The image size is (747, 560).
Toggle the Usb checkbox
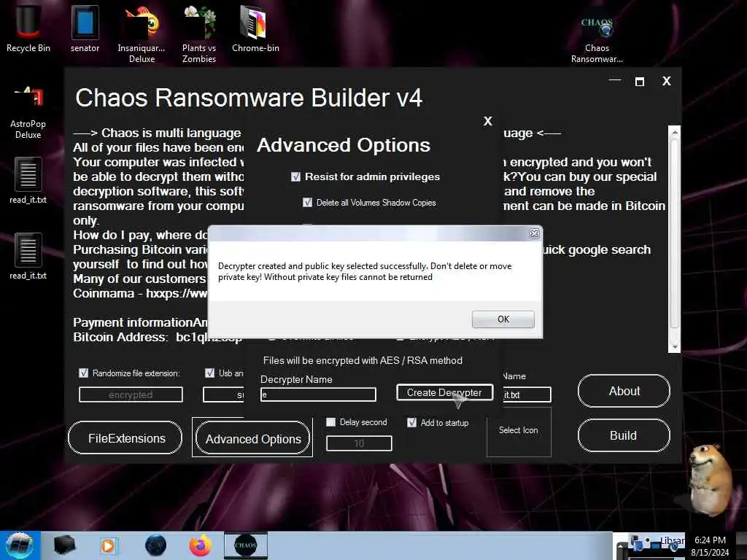coord(209,373)
